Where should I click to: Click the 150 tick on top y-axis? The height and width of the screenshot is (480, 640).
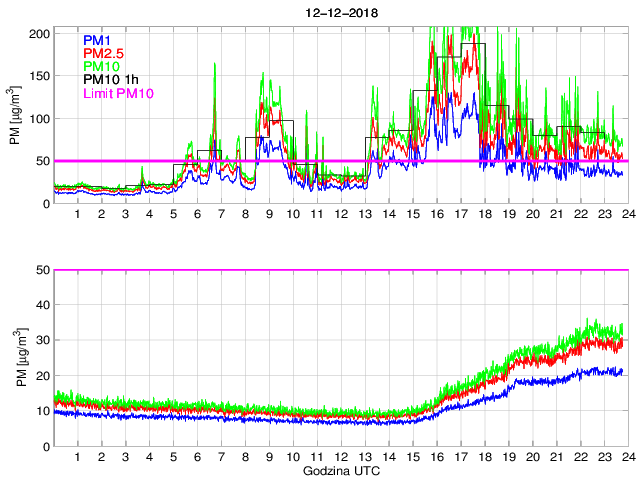40,76
